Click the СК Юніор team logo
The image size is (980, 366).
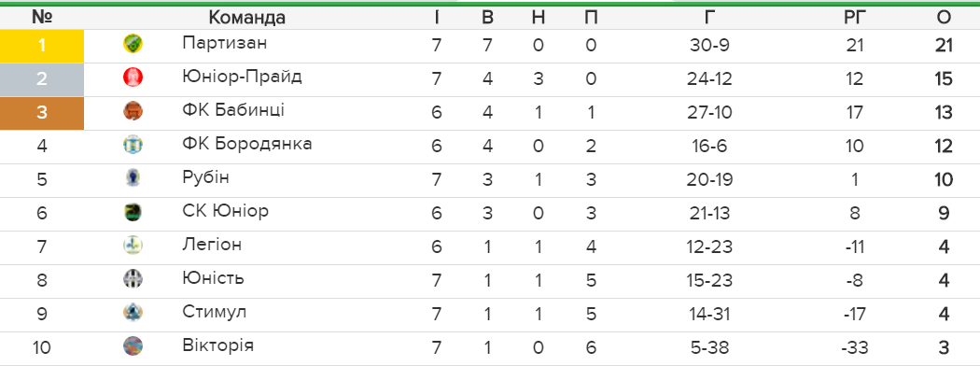[133, 212]
